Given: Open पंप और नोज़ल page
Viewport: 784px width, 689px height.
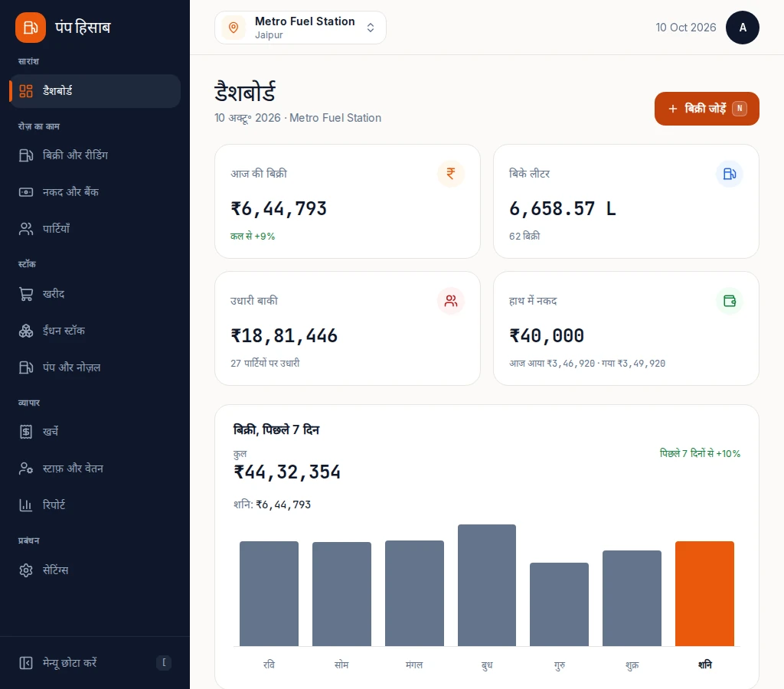Looking at the screenshot, I should pos(95,367).
